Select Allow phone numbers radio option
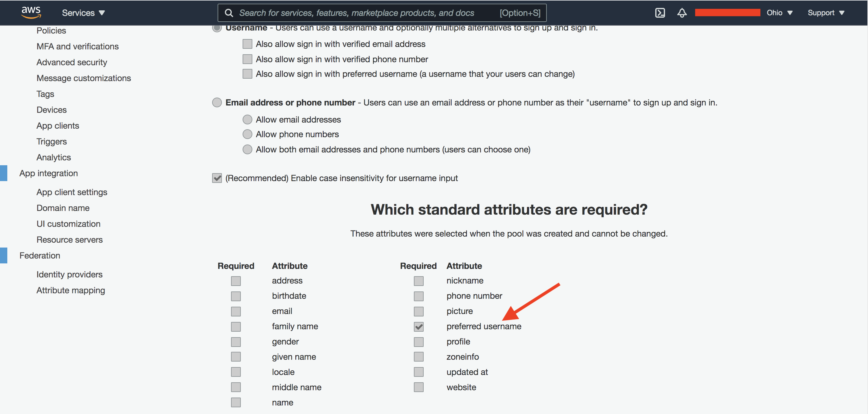 click(x=247, y=134)
